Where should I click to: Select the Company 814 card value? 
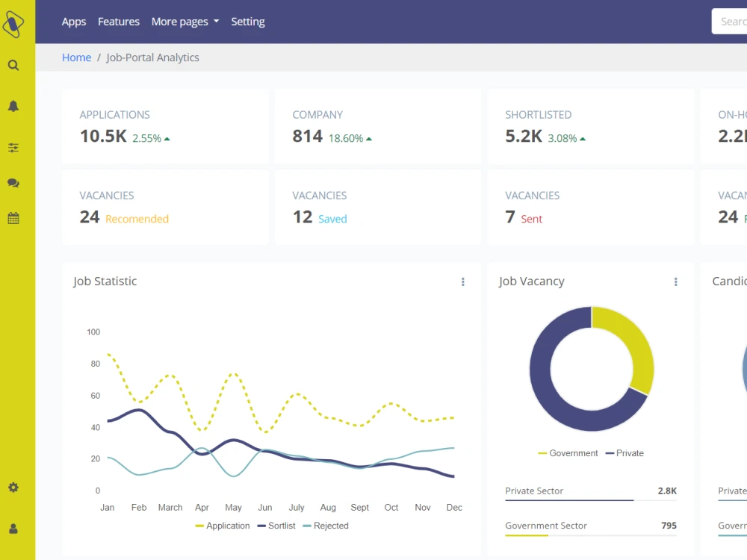[x=307, y=137]
